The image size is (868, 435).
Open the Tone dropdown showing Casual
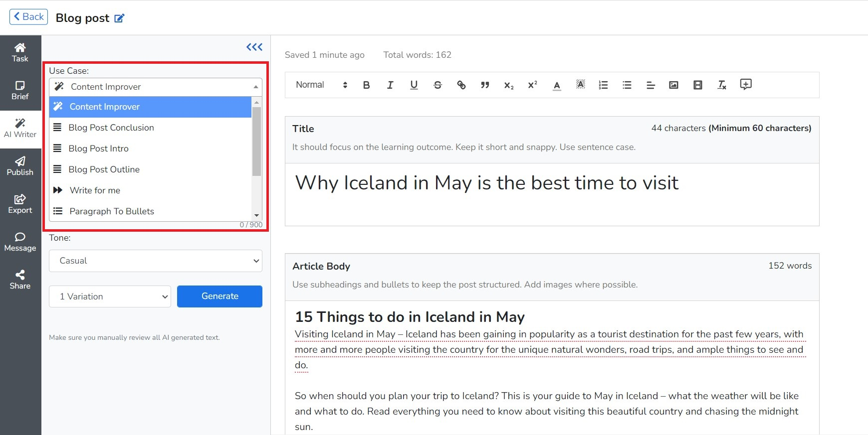coord(155,261)
